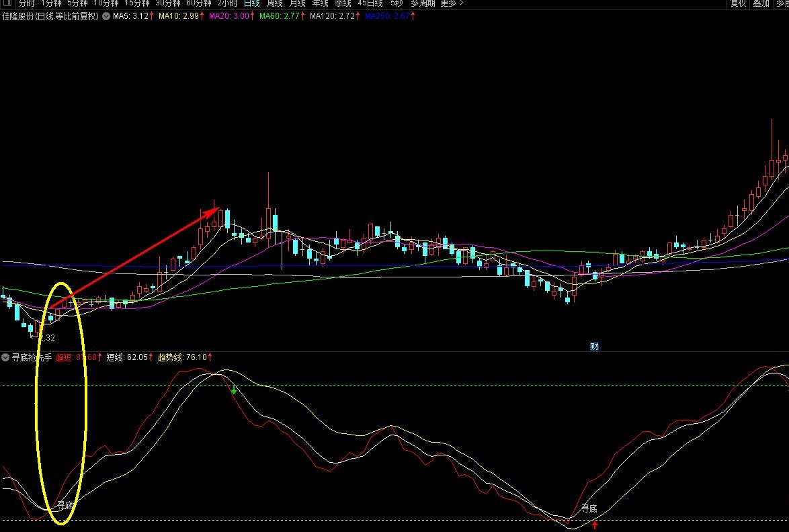Viewport: 789px width, 532px height.
Task: Click the red arrow after 趋势线 value
Action: click(210, 357)
